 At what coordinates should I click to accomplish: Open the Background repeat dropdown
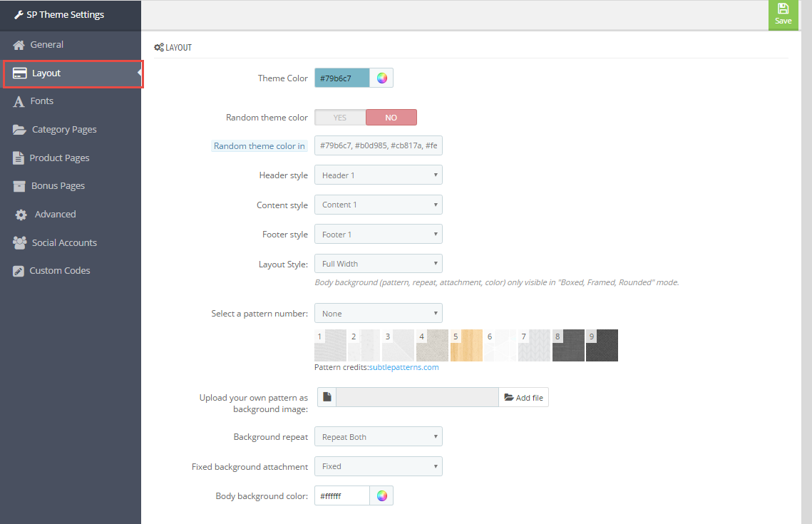[378, 436]
